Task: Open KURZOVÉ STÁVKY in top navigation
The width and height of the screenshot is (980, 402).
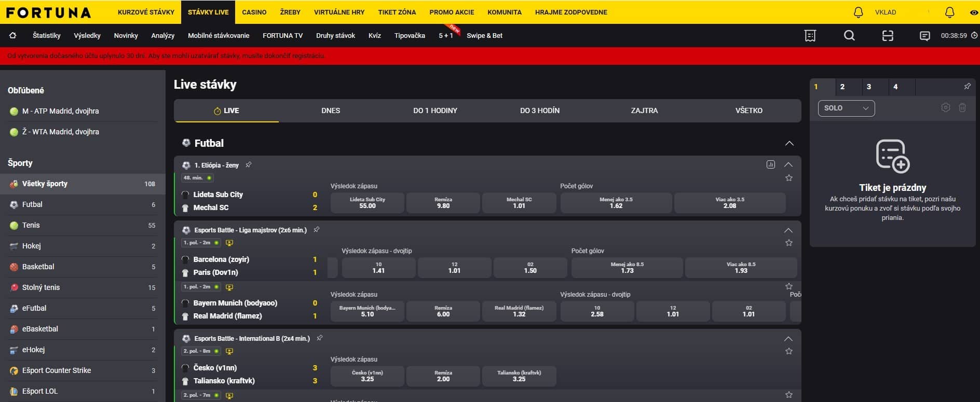Action: (146, 12)
